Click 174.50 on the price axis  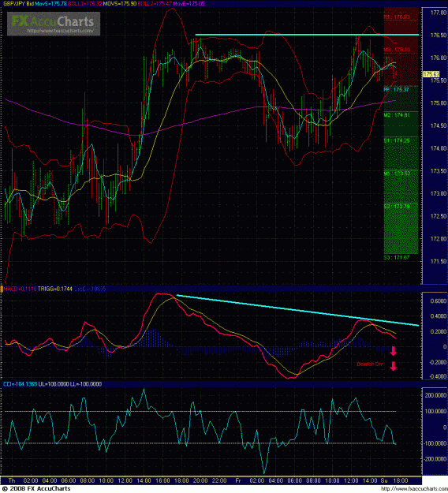(439, 125)
